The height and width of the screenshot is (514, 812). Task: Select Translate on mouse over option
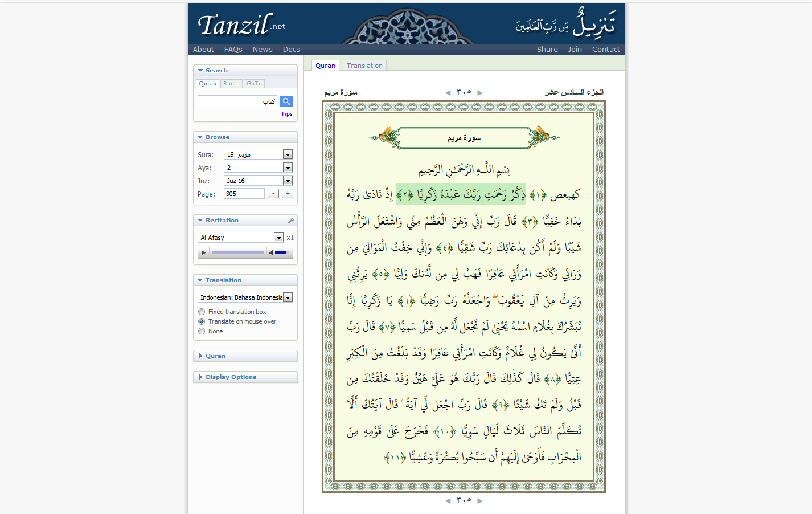pyautogui.click(x=202, y=321)
